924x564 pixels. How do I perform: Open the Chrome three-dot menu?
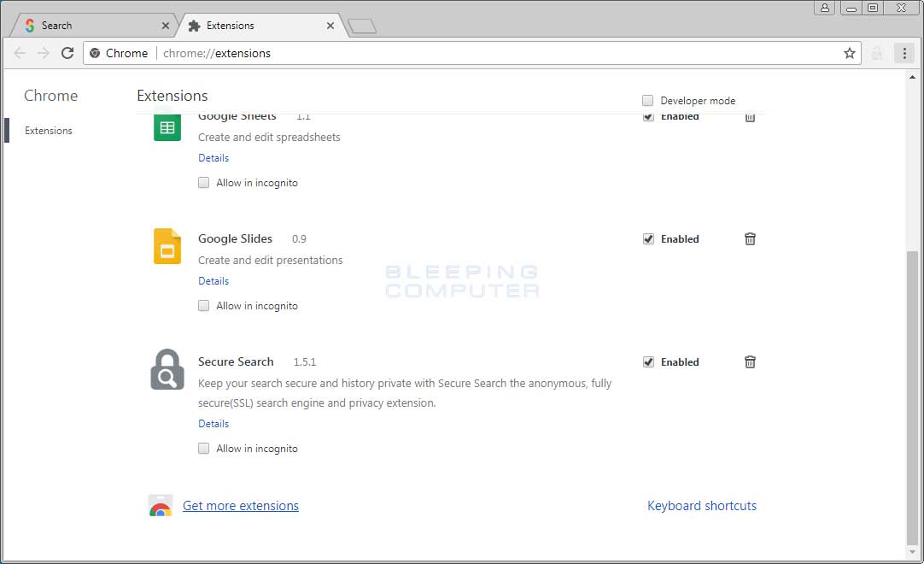tap(904, 53)
